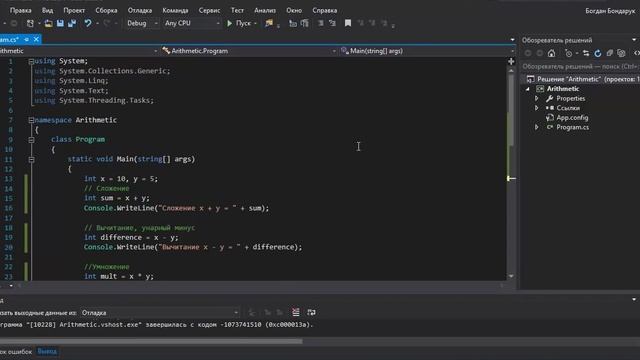Open the Проект menu

point(74,10)
